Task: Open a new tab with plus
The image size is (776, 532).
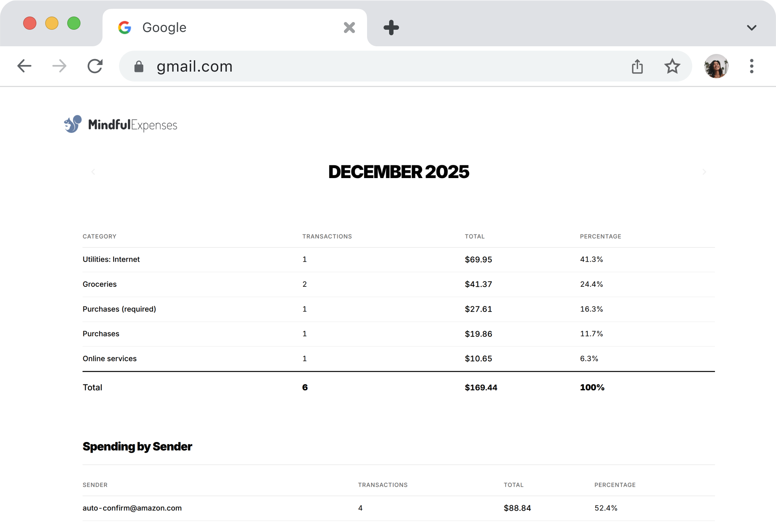Action: [x=391, y=28]
